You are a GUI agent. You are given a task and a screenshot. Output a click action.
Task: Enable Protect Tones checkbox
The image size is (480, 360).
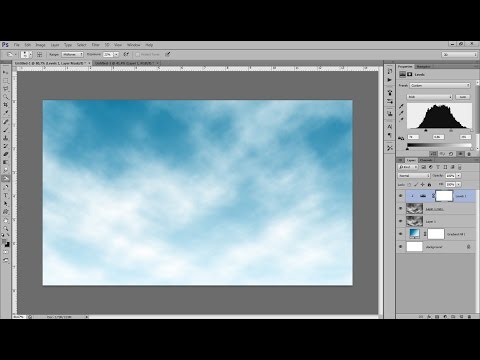(x=138, y=54)
